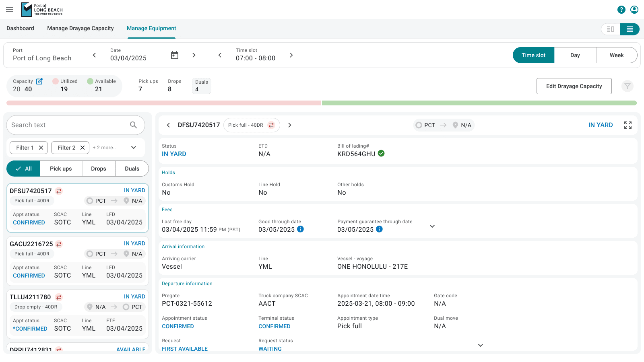This screenshot has height=362, width=644.
Task: Go to next time slot
Action: 291,55
